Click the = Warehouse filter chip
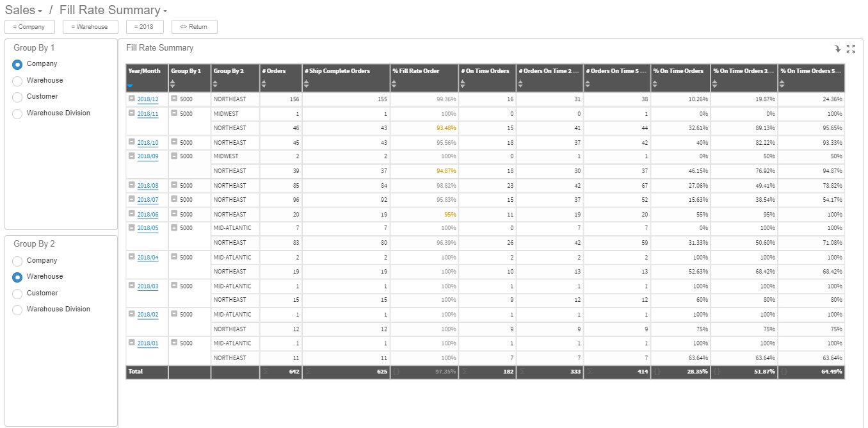The height and width of the screenshot is (428, 868). coord(90,27)
